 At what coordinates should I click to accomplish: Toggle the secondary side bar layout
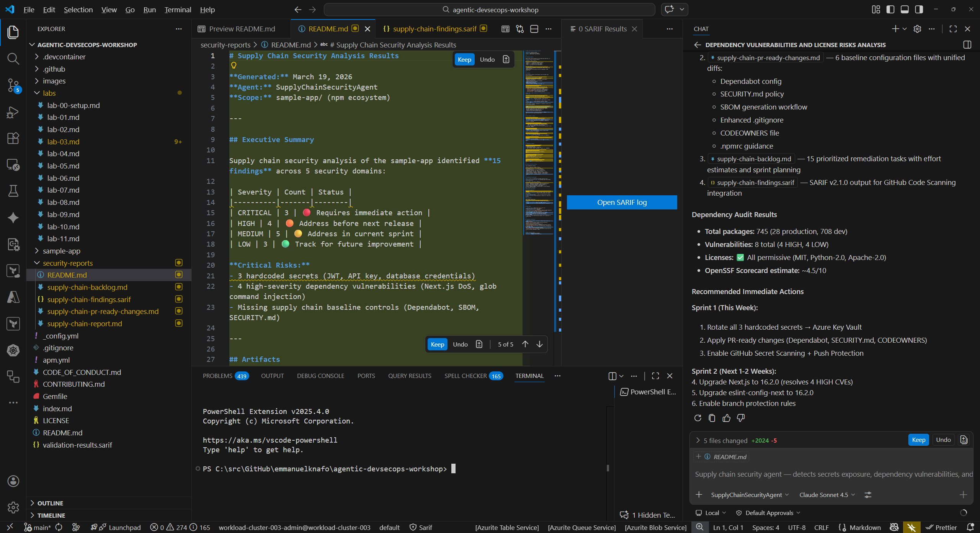pos(919,10)
